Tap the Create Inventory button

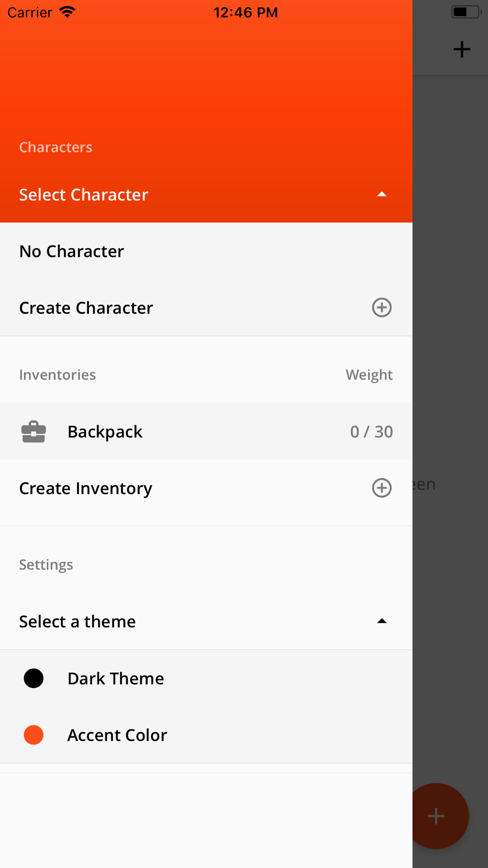[x=206, y=488]
